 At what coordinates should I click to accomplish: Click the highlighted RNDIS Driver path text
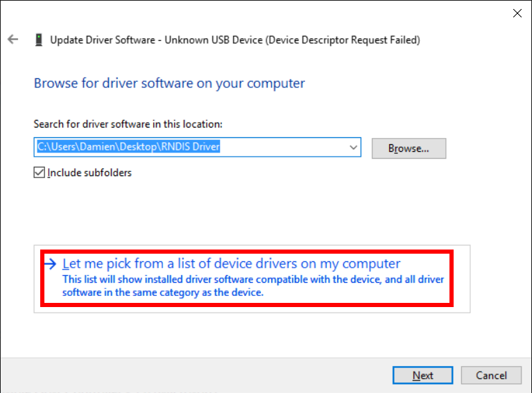128,147
